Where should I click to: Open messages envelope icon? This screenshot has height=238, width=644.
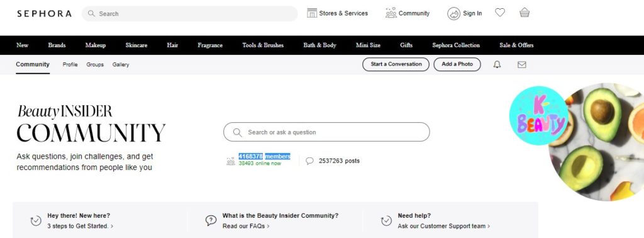click(521, 64)
